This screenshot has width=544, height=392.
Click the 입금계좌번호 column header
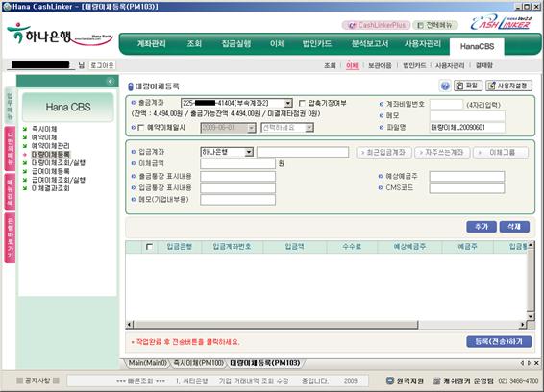232,247
